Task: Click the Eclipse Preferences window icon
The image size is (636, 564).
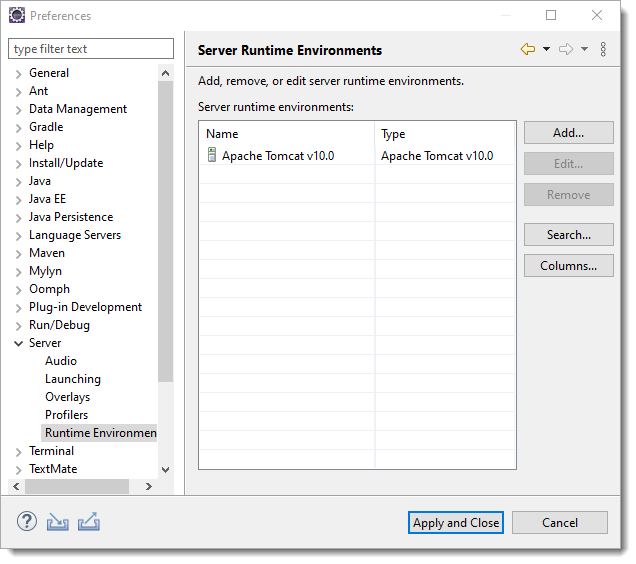Action: tap(17, 15)
